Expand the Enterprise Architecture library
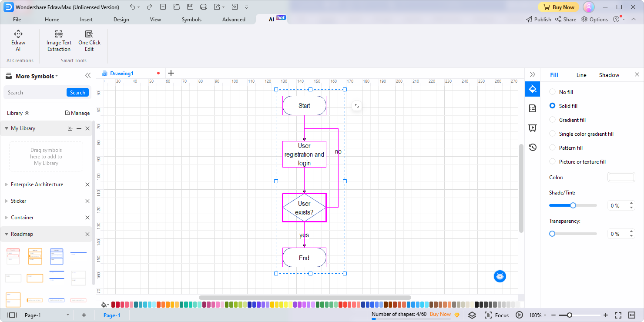Screen dimensions: 644x322 point(6,184)
